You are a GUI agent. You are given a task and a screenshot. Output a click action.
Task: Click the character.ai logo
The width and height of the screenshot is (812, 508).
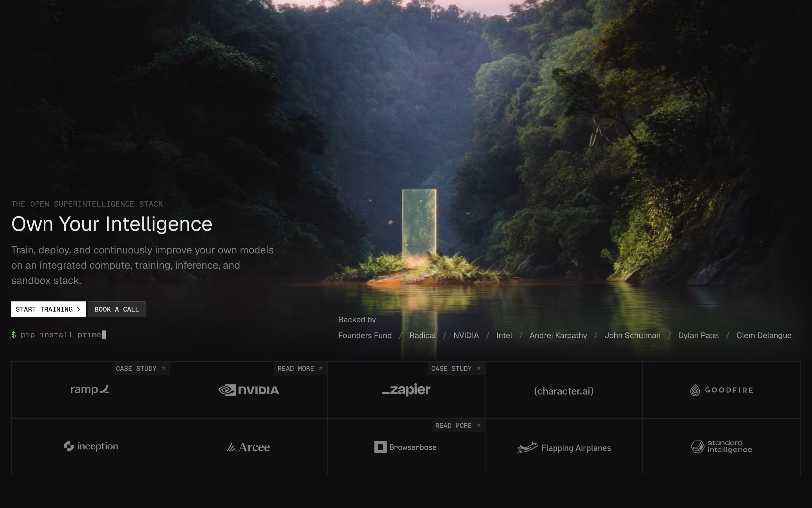[x=564, y=391]
